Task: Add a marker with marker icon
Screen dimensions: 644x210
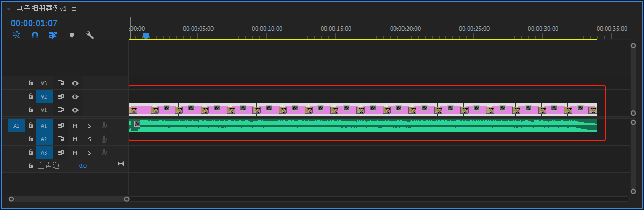Action: coord(72,36)
